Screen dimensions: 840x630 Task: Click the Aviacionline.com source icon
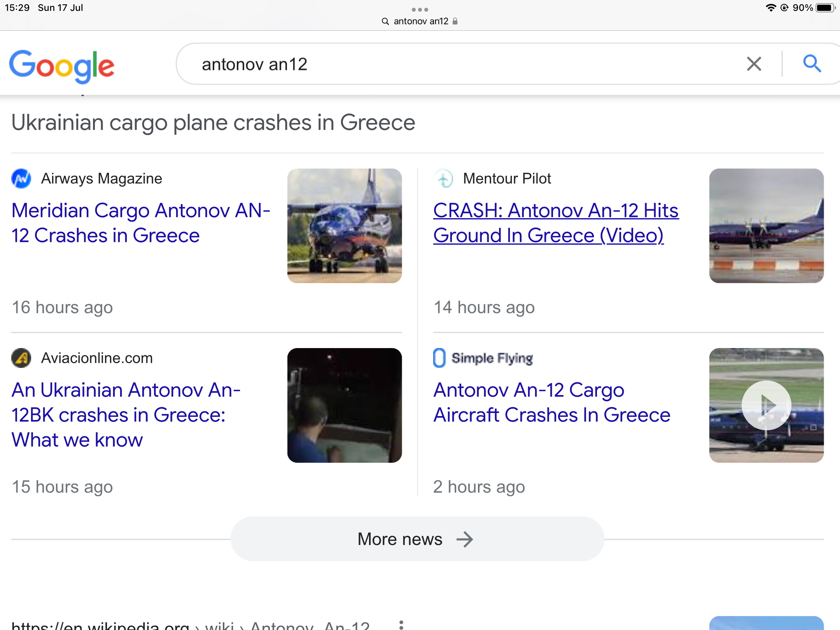click(x=21, y=358)
